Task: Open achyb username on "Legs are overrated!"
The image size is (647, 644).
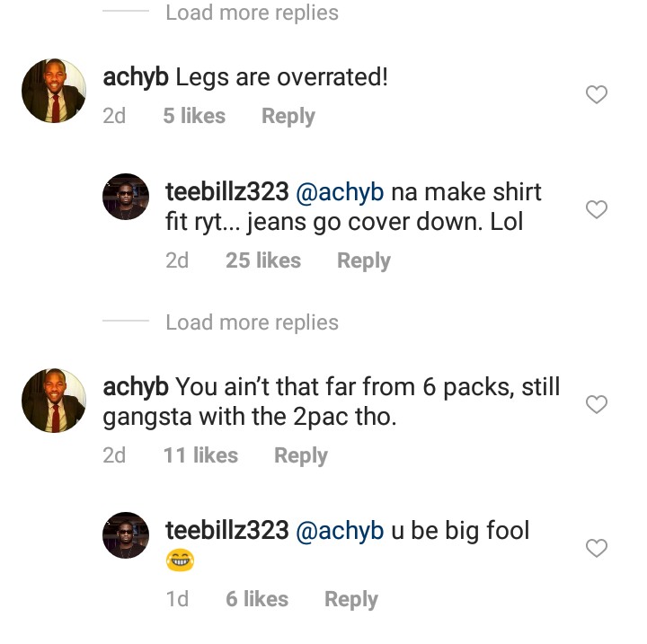Action: (136, 77)
